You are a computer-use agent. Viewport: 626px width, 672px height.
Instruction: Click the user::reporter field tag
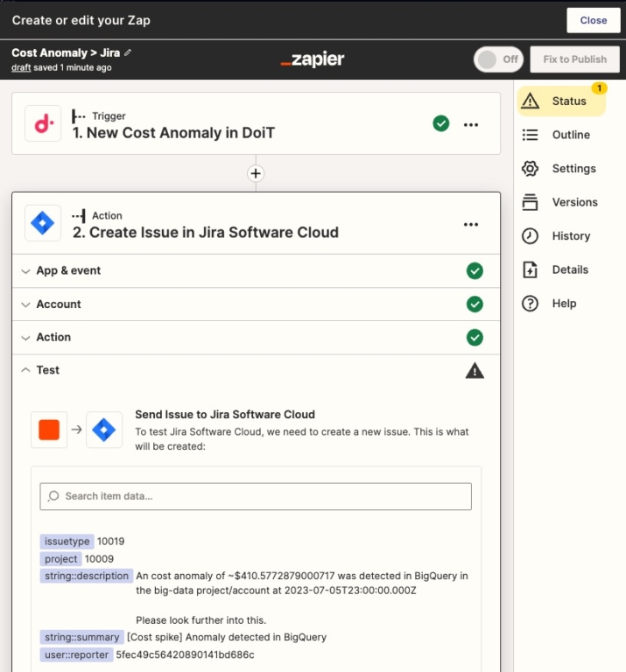pos(76,654)
